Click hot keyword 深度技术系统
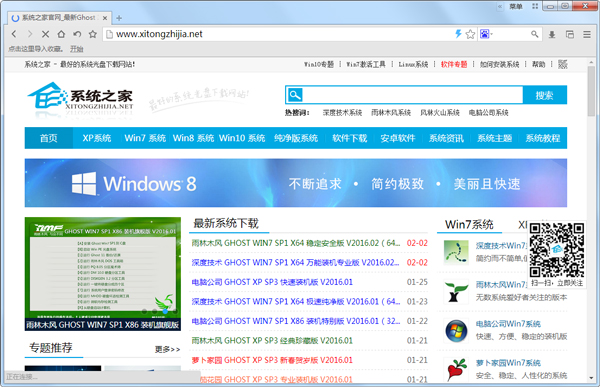Screen dimensions: 600x387 [x=342, y=113]
